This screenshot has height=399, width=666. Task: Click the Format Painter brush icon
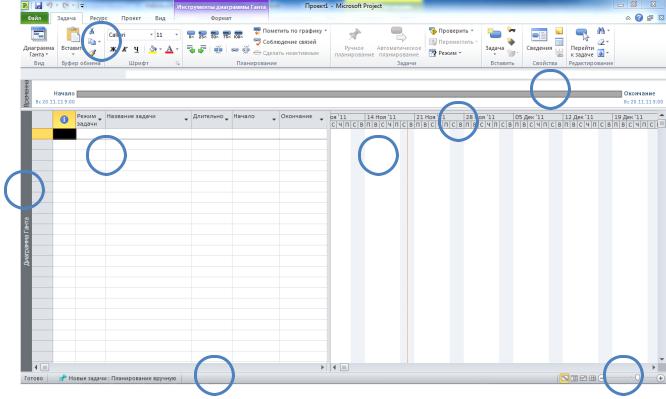92,53
